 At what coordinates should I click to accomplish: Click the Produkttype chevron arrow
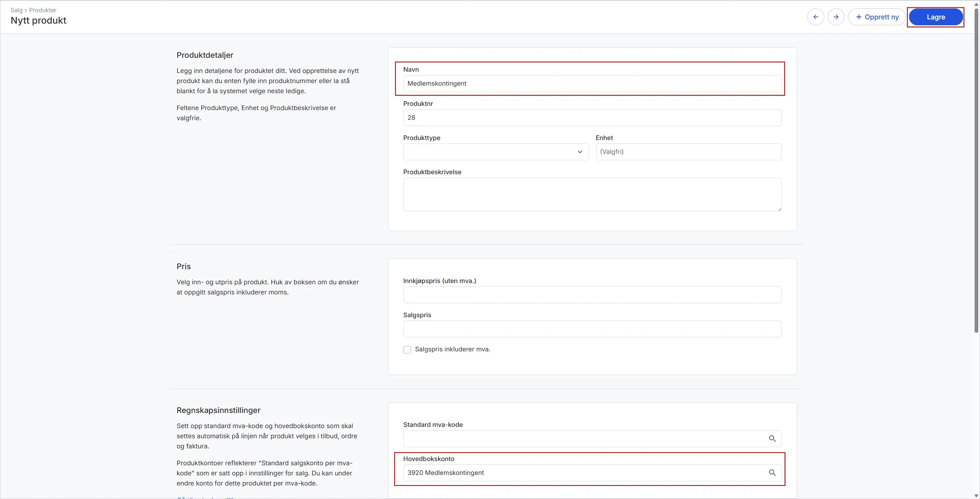580,152
